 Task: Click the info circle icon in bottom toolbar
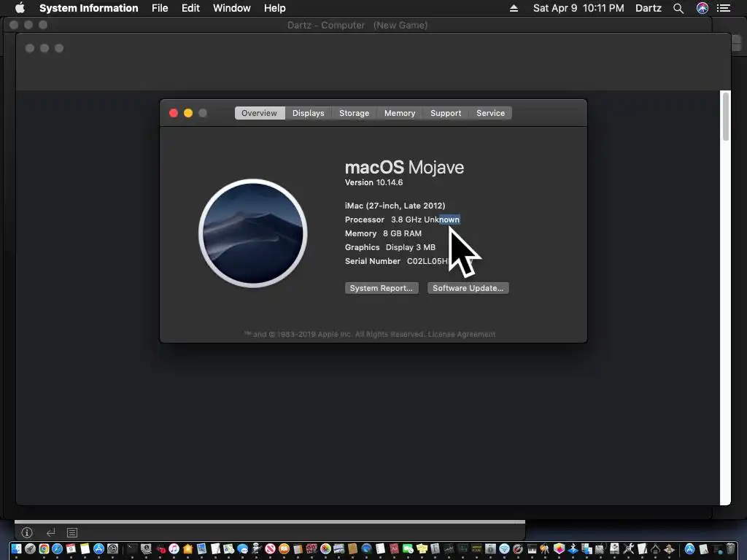27,532
